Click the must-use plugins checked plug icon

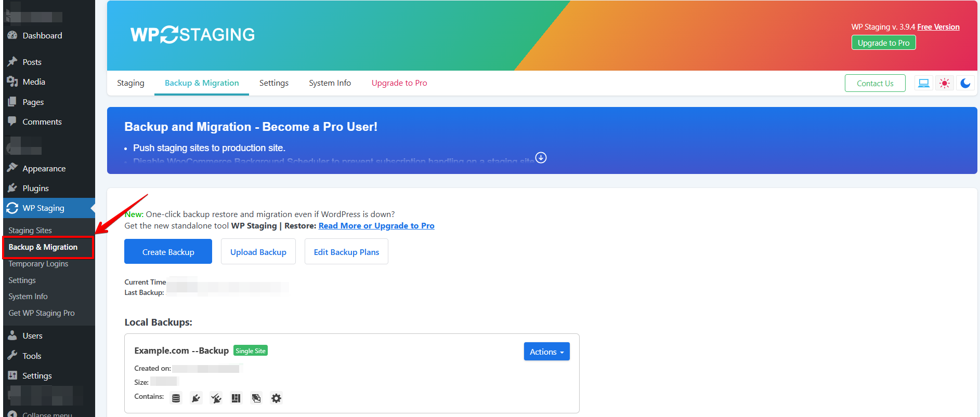tap(216, 398)
